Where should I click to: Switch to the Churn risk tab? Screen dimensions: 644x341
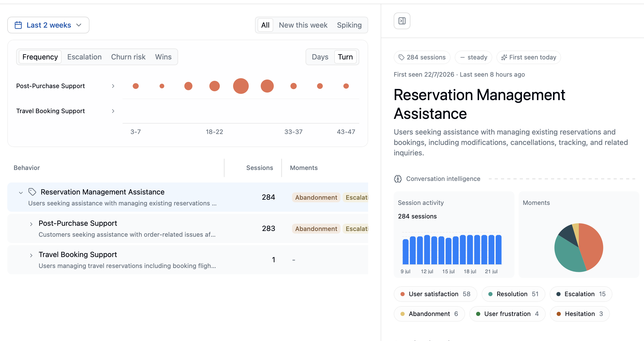(x=128, y=57)
